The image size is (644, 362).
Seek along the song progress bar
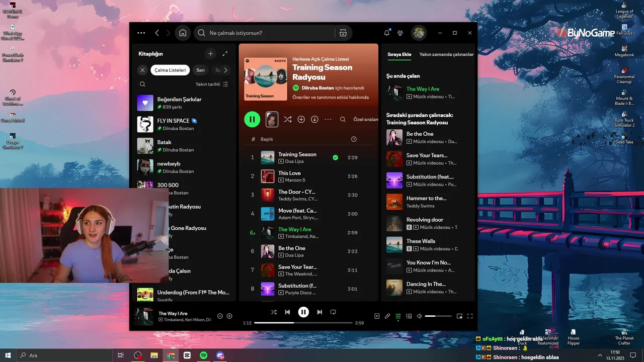[303, 323]
